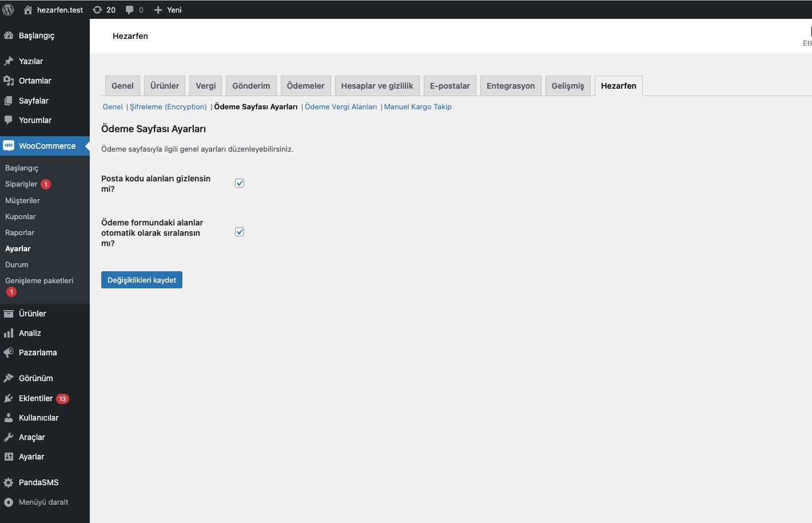This screenshot has height=523, width=812.
Task: Click the Ortamlar media icon
Action: click(9, 81)
